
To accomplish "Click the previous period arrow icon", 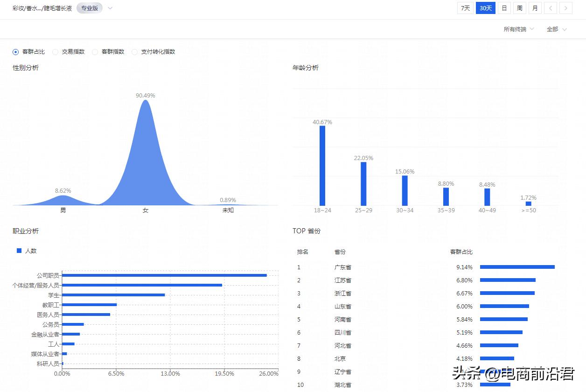I will 551,8.
